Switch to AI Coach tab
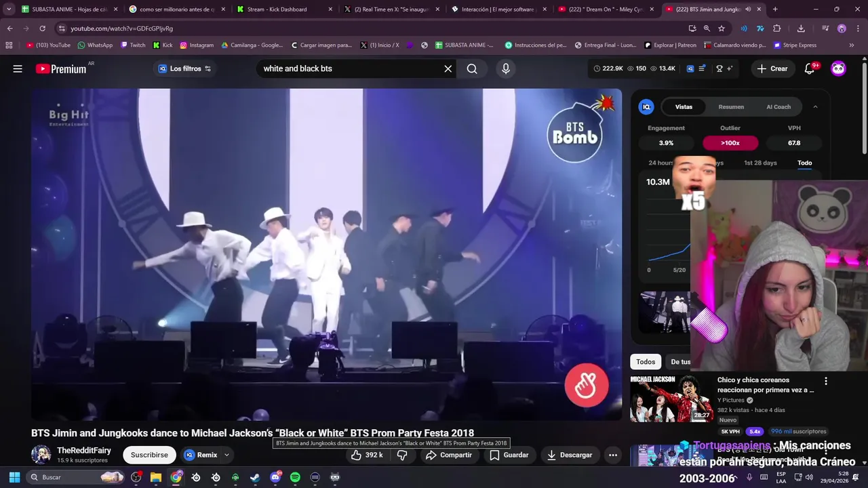The width and height of the screenshot is (868, 488). 778,106
